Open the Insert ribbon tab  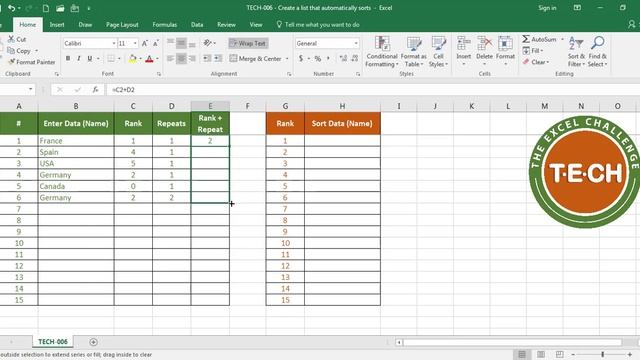[57, 24]
